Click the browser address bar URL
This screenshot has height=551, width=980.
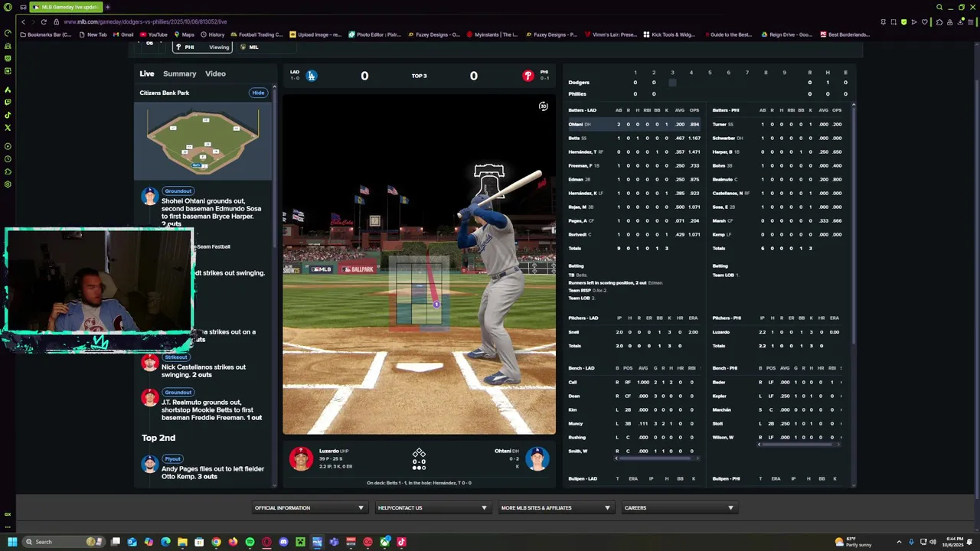[x=145, y=22]
